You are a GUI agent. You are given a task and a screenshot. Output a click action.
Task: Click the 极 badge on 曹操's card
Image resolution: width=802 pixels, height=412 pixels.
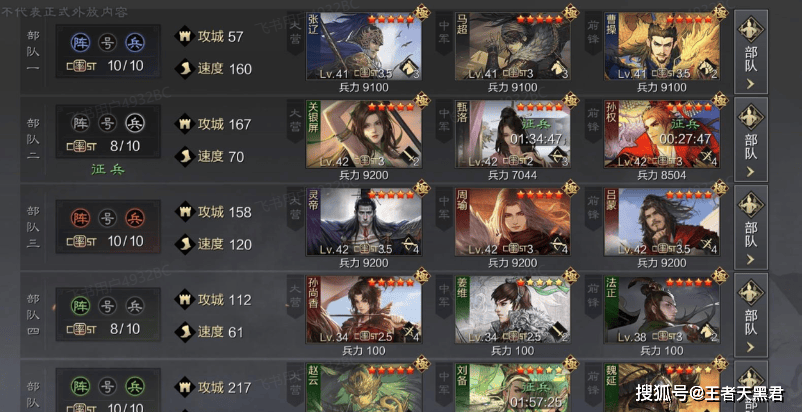click(720, 12)
